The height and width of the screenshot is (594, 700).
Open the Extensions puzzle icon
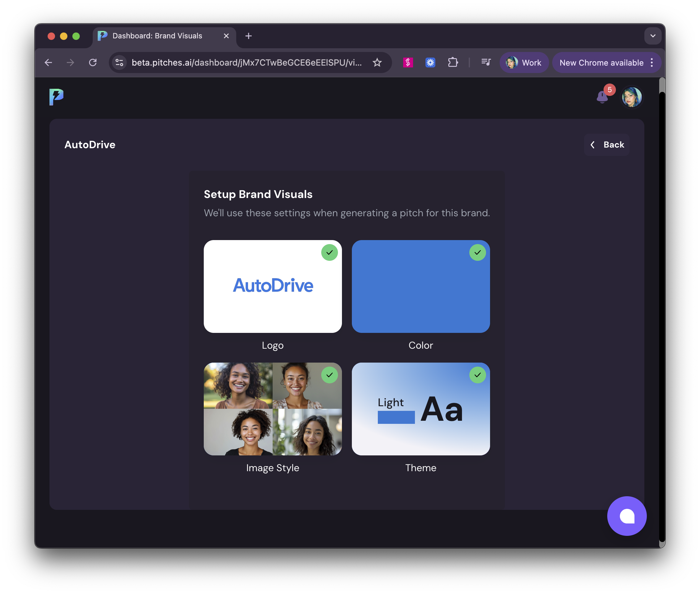[x=453, y=62]
